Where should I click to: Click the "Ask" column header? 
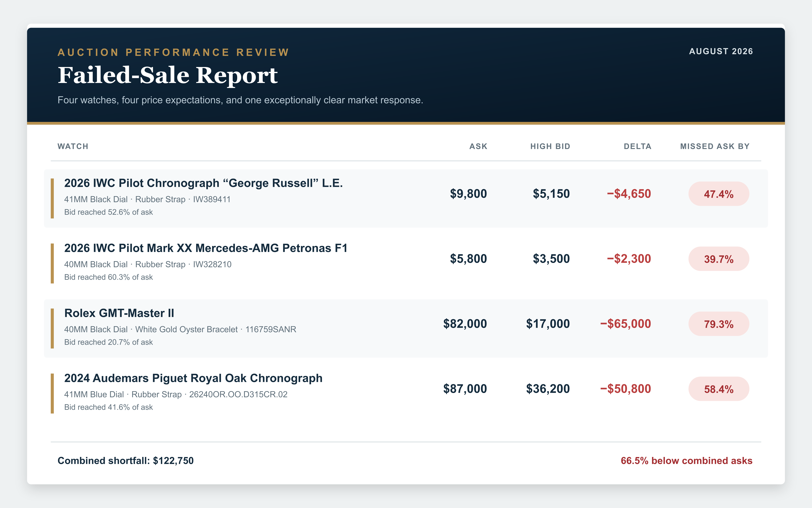point(478,146)
